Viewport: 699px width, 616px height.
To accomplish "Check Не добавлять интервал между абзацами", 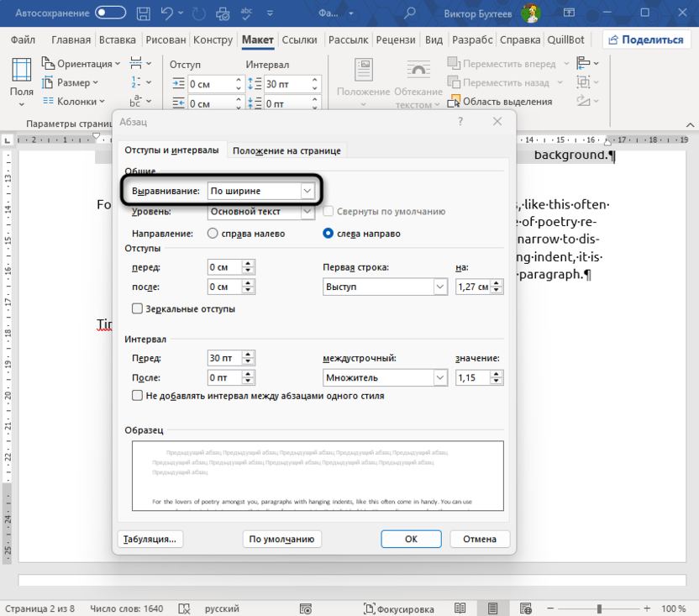I will coord(138,396).
